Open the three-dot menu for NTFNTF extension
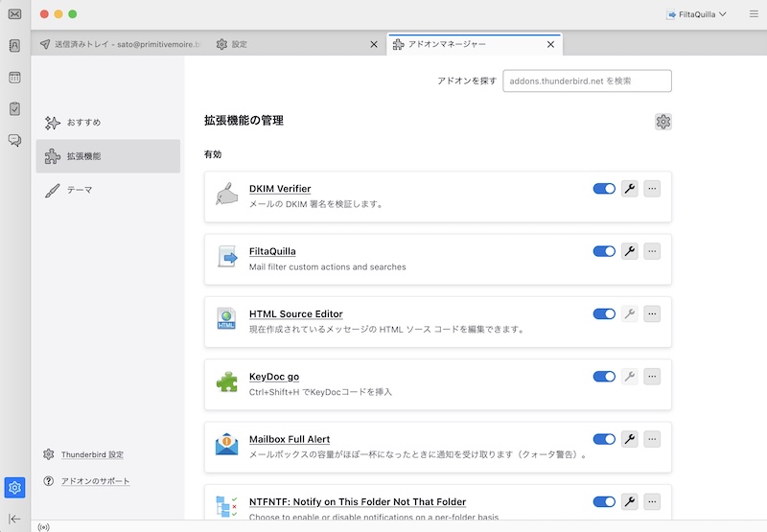Image resolution: width=767 pixels, height=532 pixels. [x=652, y=501]
